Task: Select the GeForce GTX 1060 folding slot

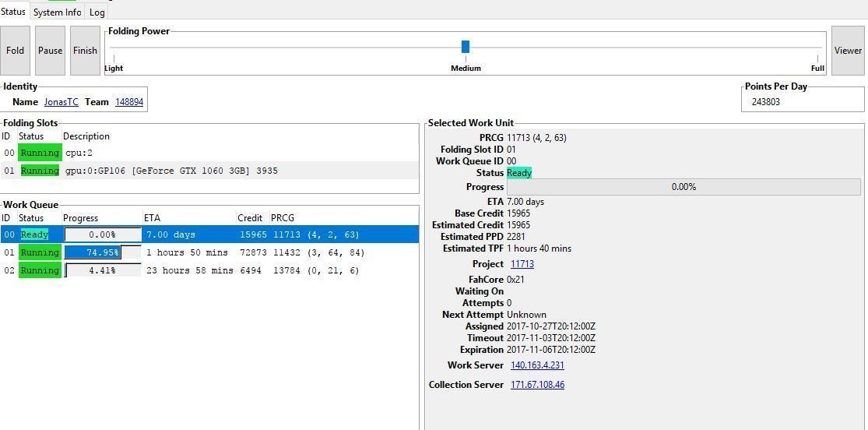Action: [209, 171]
